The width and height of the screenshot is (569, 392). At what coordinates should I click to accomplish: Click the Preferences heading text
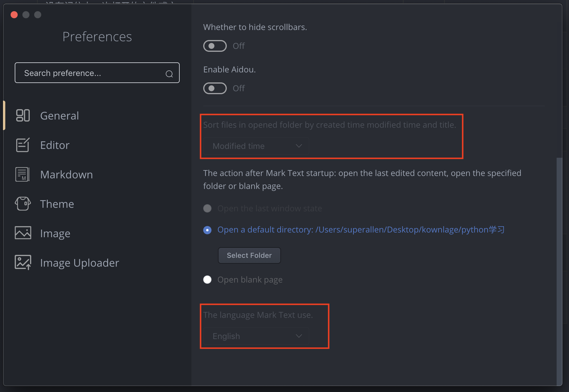point(97,37)
